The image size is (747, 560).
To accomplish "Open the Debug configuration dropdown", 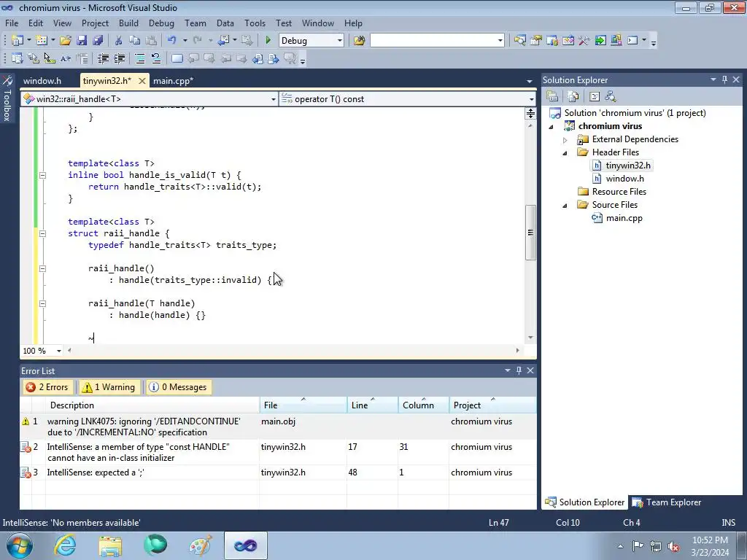I will point(340,41).
